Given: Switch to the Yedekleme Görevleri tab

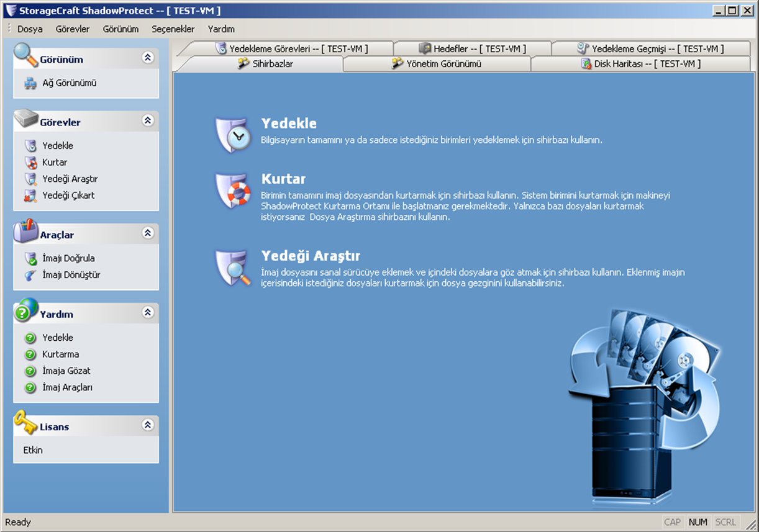Looking at the screenshot, I should click(x=291, y=48).
